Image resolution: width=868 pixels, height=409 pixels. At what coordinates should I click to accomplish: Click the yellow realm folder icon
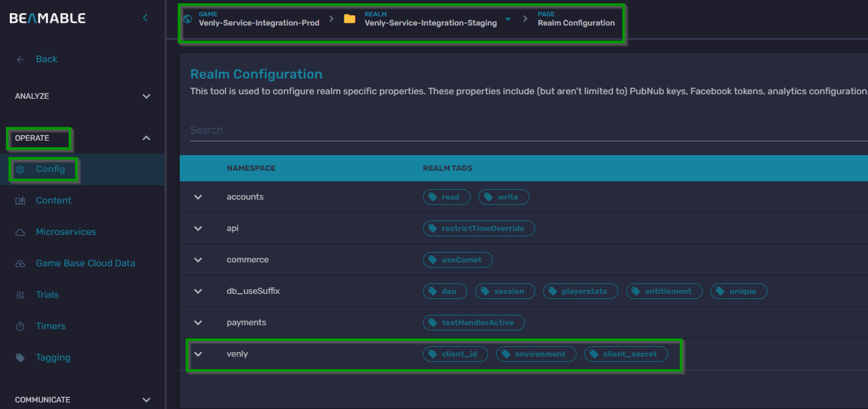tap(350, 19)
